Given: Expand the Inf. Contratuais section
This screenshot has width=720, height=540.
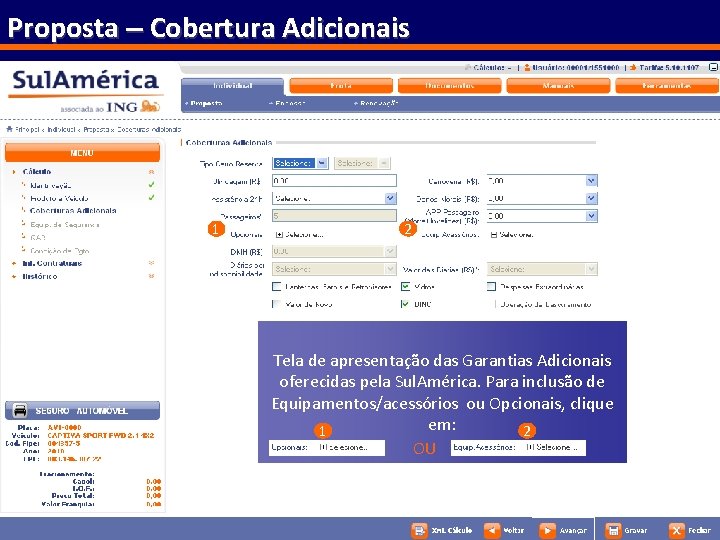Looking at the screenshot, I should coord(52,264).
